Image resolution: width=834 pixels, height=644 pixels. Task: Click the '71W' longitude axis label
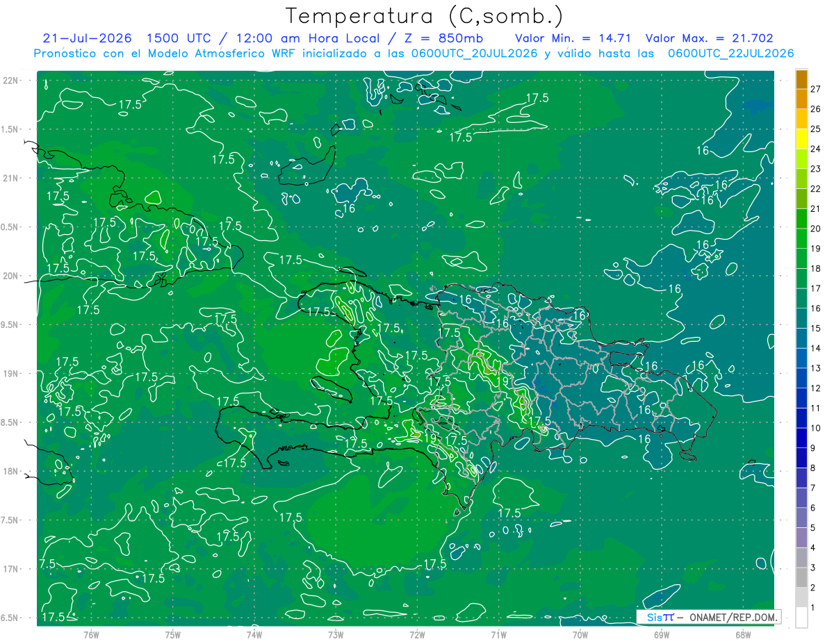click(498, 634)
